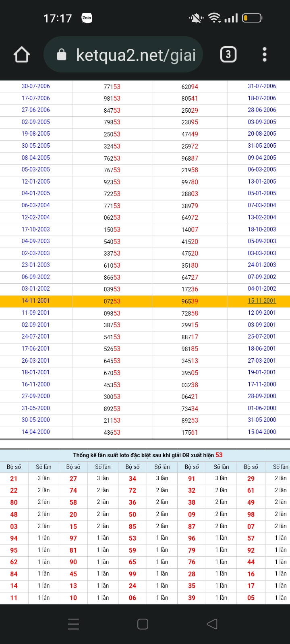Open the underlined 15-11-2001 date link

coord(262,301)
